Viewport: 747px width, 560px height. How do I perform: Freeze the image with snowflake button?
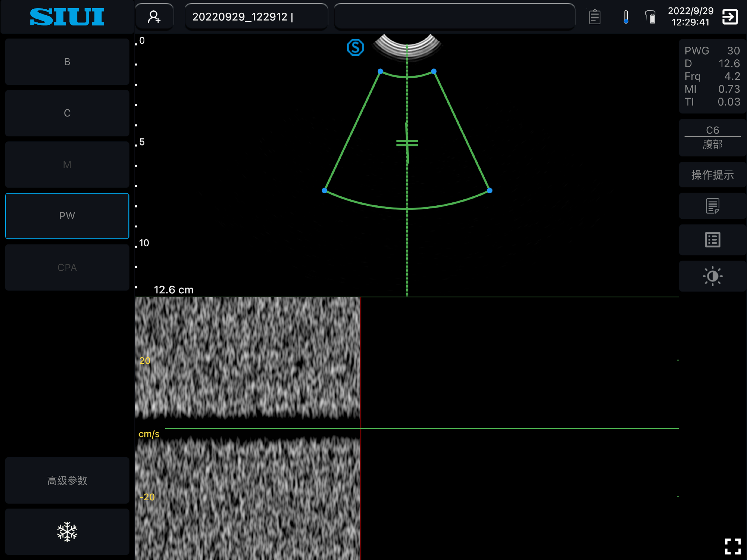click(x=67, y=532)
